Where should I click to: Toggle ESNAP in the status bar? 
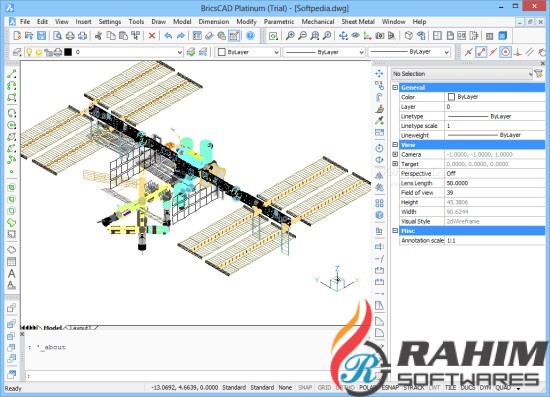coord(390,388)
